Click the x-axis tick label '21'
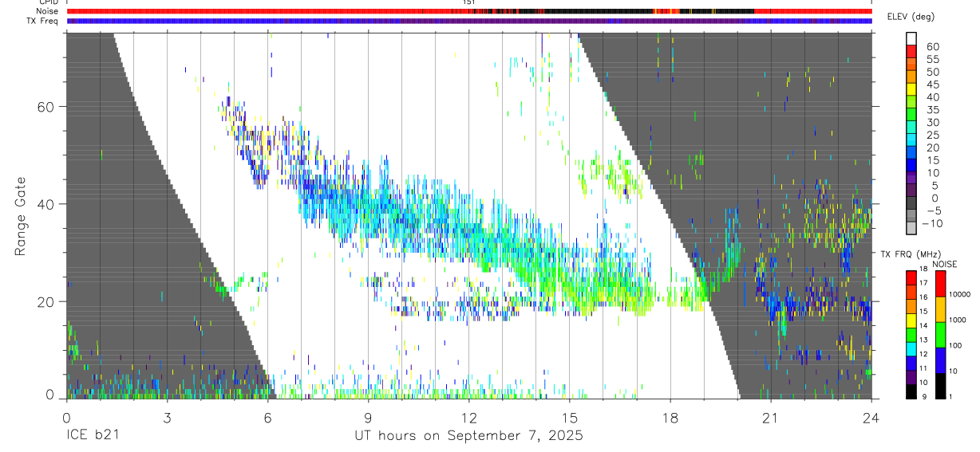This screenshot has height=452, width=980. click(x=771, y=417)
